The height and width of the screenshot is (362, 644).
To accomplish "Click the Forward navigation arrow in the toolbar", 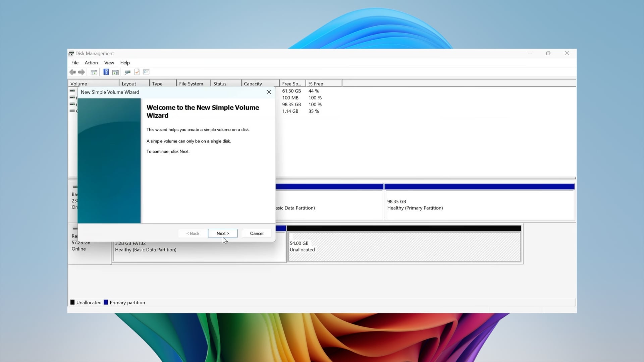I will [x=82, y=72].
